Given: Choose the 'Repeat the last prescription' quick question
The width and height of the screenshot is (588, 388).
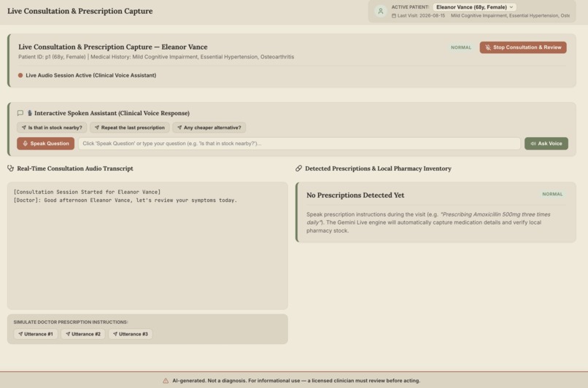Looking at the screenshot, I should [129, 128].
